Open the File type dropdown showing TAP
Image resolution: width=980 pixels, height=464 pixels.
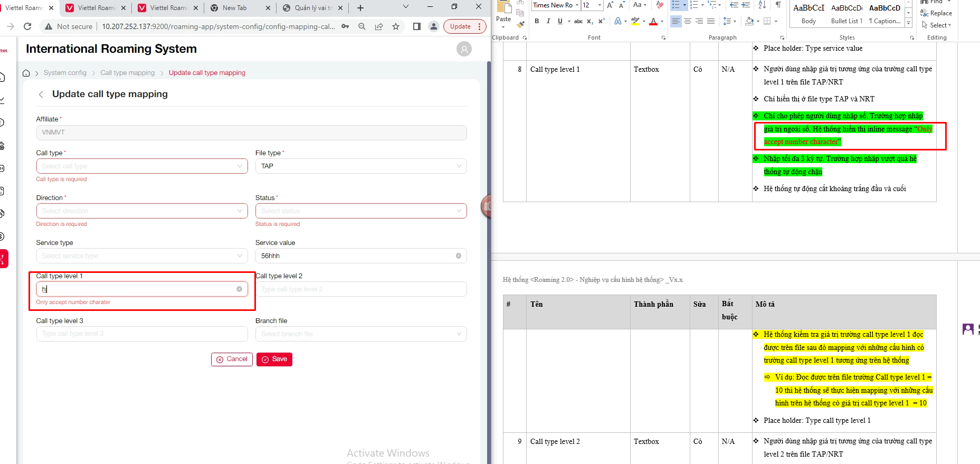click(x=360, y=166)
